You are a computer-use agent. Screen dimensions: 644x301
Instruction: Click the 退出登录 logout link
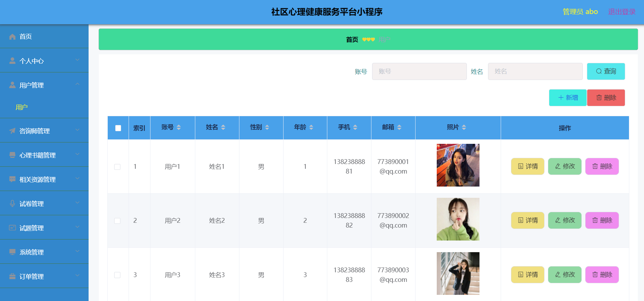click(621, 12)
